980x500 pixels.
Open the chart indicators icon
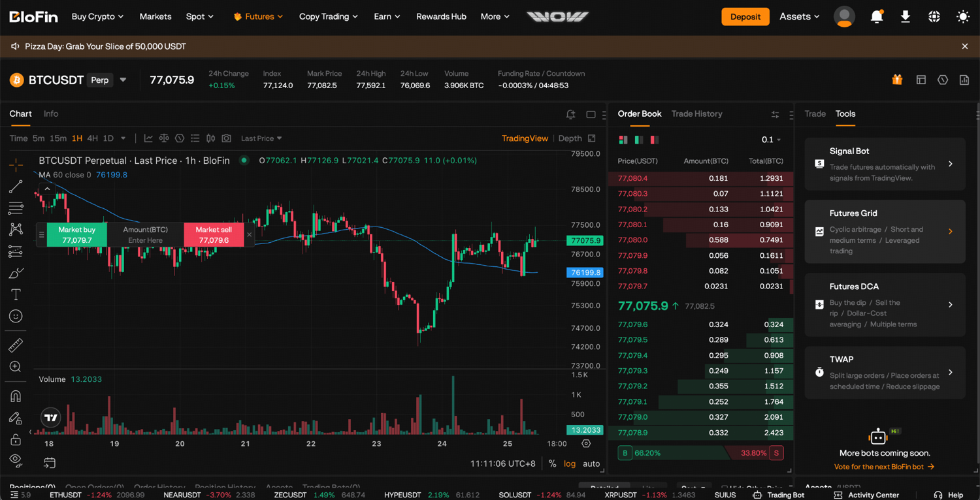(x=148, y=138)
